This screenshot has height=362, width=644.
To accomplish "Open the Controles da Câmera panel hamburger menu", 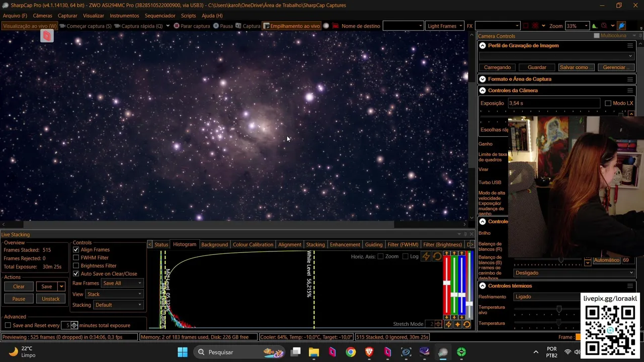I will 630,90.
